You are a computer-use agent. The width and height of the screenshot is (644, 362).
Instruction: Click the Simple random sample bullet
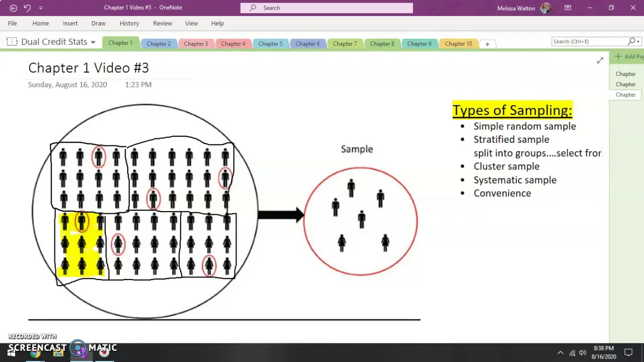[525, 126]
